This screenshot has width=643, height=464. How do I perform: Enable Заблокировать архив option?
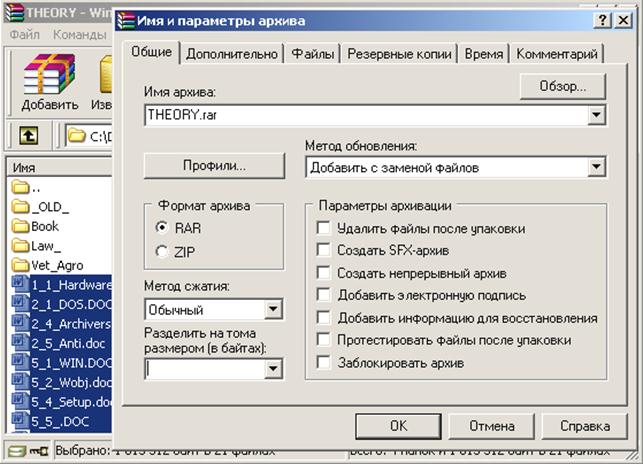coord(324,363)
